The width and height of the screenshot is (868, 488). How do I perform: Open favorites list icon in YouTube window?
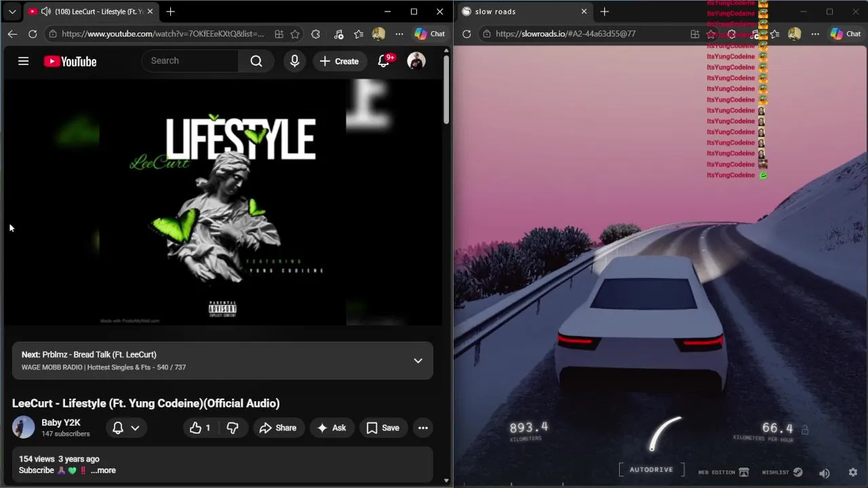coord(359,34)
